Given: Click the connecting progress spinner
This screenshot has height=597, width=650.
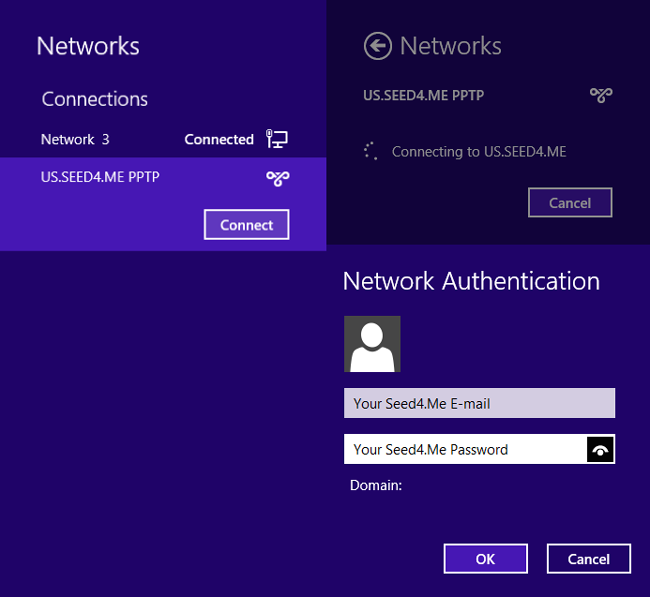Looking at the screenshot, I should (371, 151).
